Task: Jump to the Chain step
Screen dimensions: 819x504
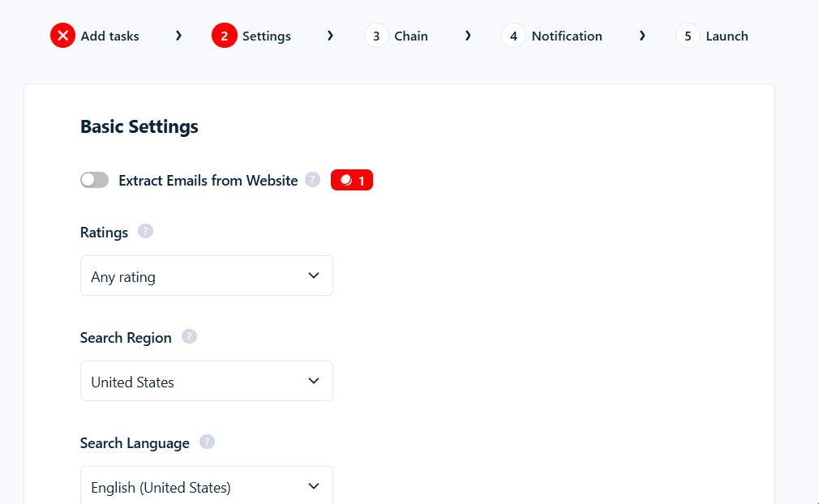Action: click(x=411, y=36)
